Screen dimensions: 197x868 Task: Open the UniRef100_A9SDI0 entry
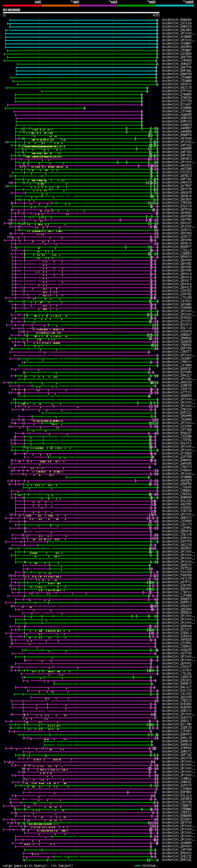pos(176,84)
